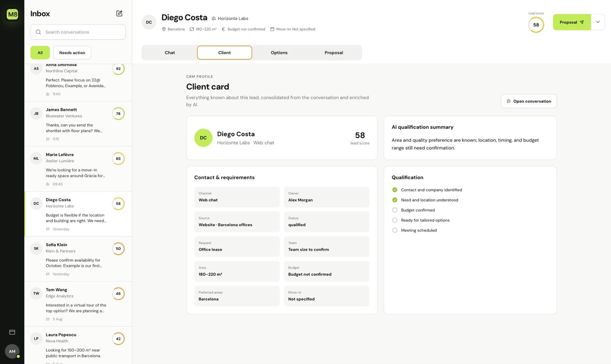
Task: Open Anna Smirnova's conversation
Action: (78, 82)
